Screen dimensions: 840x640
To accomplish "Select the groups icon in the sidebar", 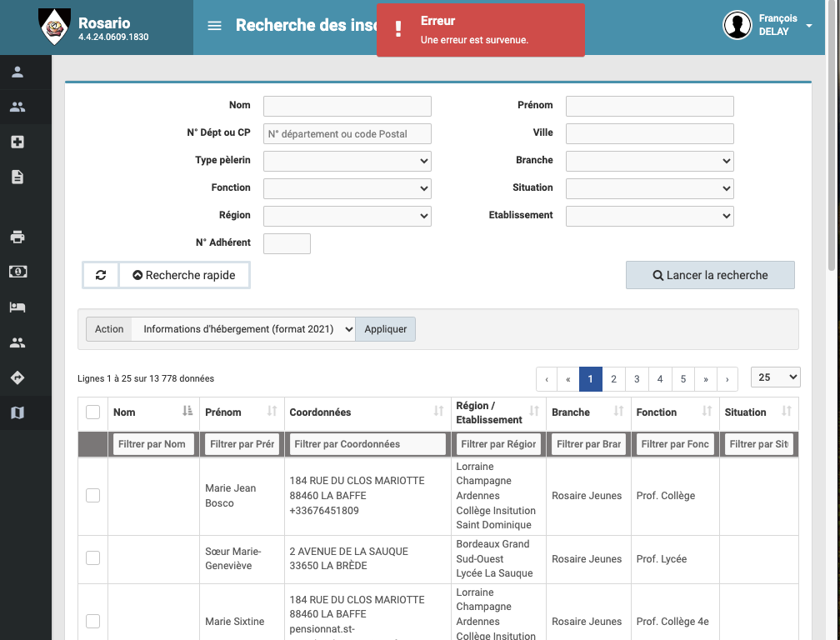I will coord(17,107).
